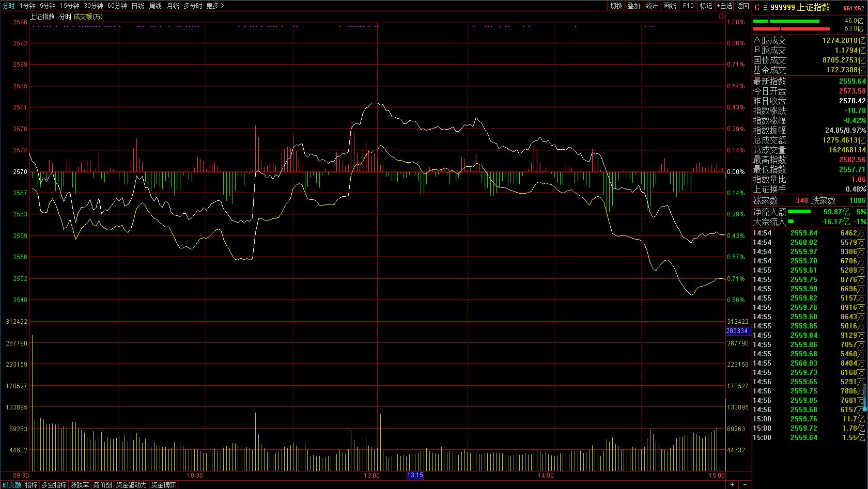Switch to 多分时 multi-day view
This screenshot has height=489, width=868.
pyautogui.click(x=193, y=6)
